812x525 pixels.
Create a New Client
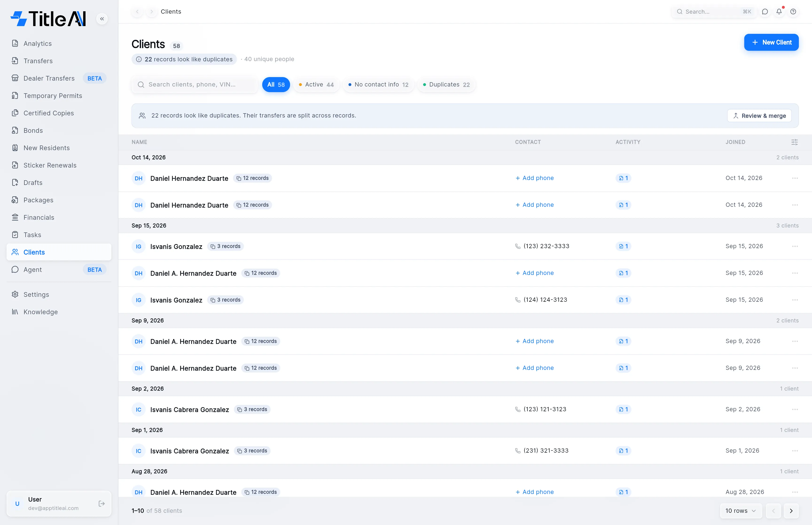tap(771, 42)
